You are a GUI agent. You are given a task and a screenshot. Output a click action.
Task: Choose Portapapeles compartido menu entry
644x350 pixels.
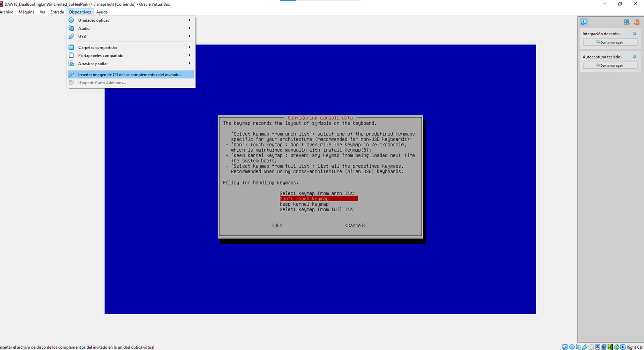pyautogui.click(x=131, y=55)
